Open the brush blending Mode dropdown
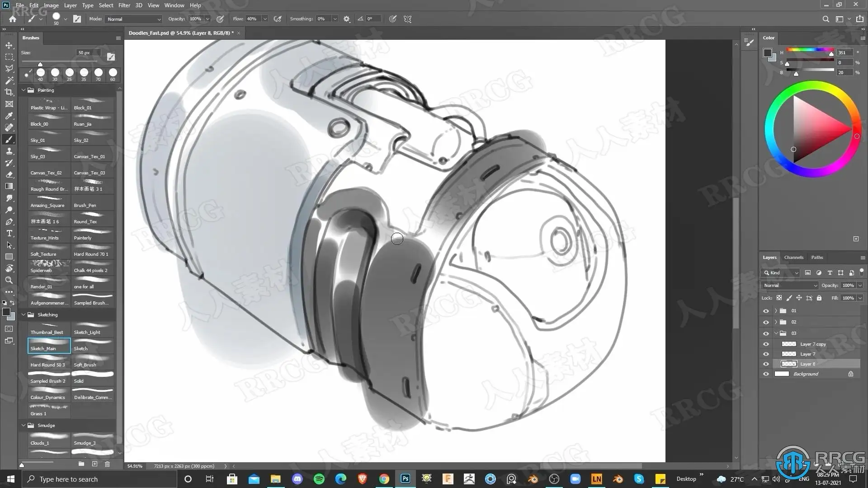The height and width of the screenshot is (488, 868). [134, 19]
